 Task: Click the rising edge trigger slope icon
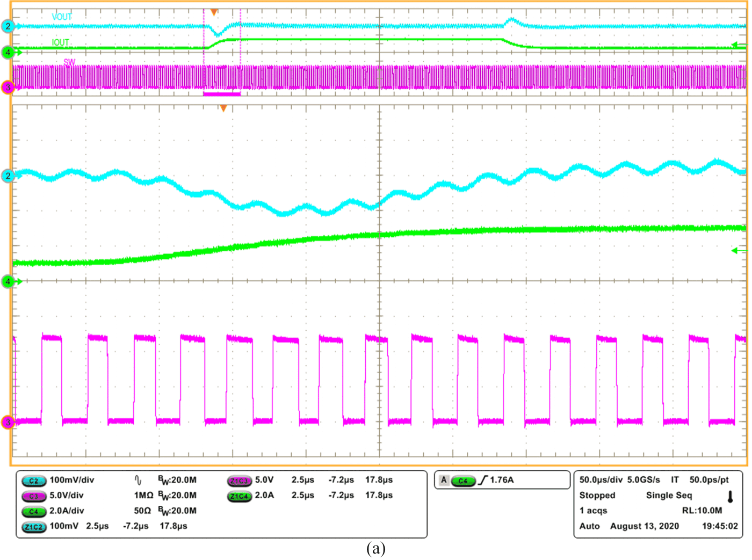483,481
